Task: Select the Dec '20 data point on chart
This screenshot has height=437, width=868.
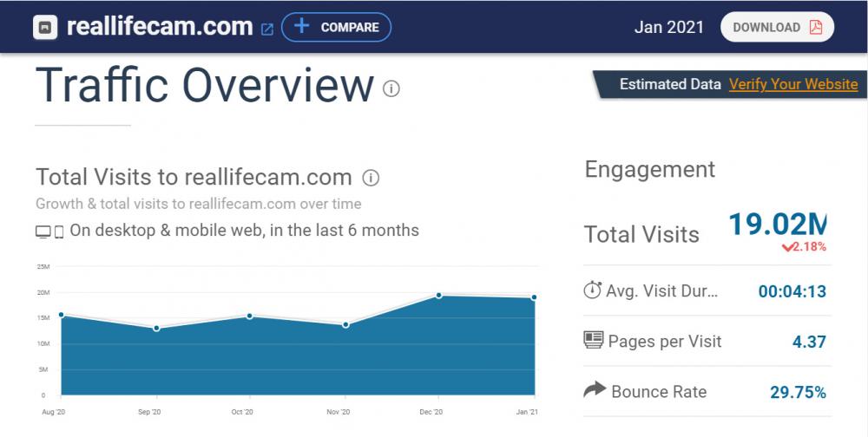Action: click(x=439, y=296)
